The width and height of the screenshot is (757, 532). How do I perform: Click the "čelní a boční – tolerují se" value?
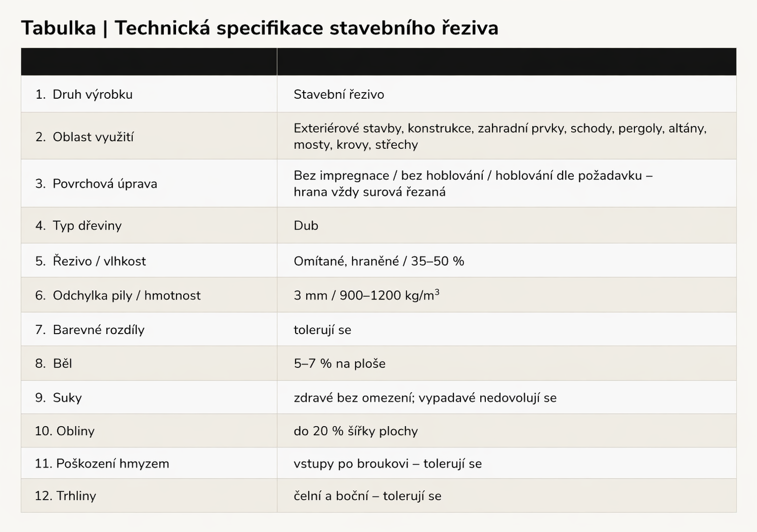pos(367,496)
